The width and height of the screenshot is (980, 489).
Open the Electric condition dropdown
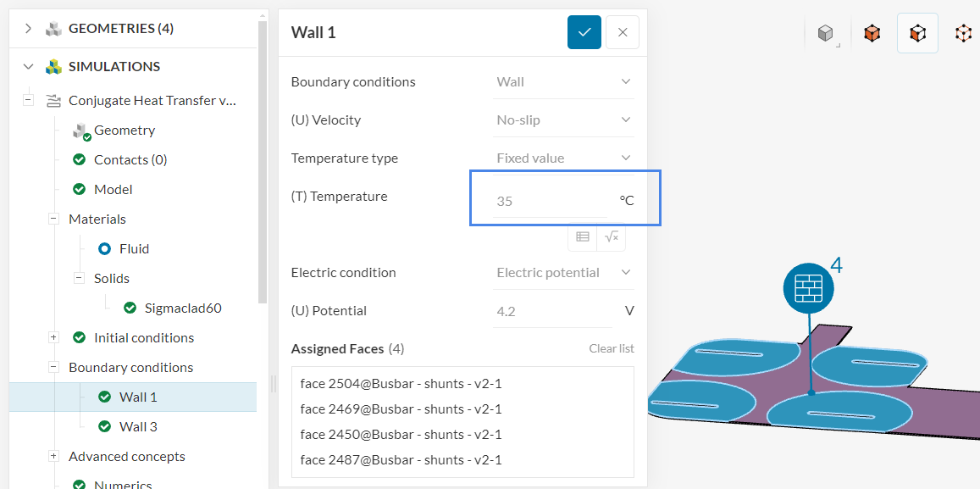coord(564,273)
